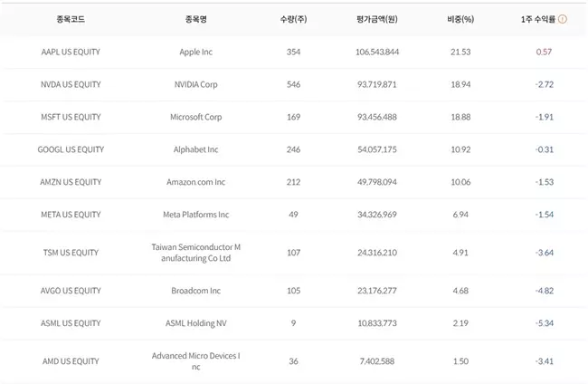Click NVIDIA weekly return -2.72
Viewport: 588px width, 384px height.
coord(544,84)
